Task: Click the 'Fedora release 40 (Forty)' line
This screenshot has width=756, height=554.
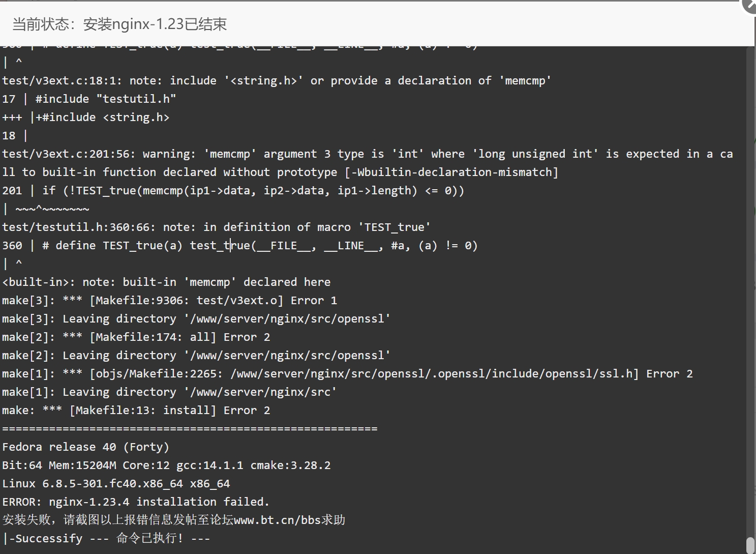Action: [x=85, y=447]
